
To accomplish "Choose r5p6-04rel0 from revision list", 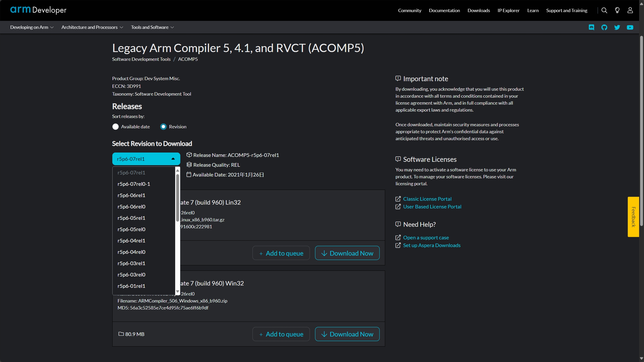I will [x=131, y=252].
